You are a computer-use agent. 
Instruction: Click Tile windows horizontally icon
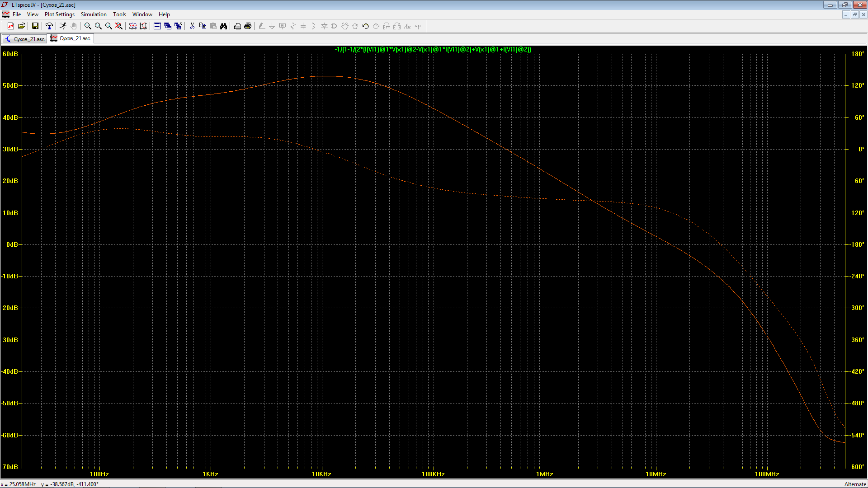pos(157,26)
